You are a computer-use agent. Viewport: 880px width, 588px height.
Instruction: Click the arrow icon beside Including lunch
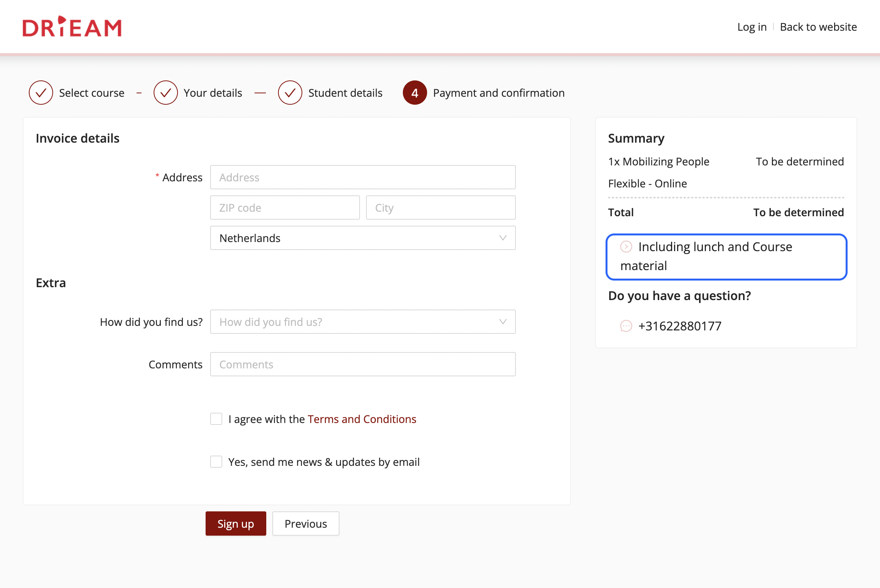(x=626, y=247)
